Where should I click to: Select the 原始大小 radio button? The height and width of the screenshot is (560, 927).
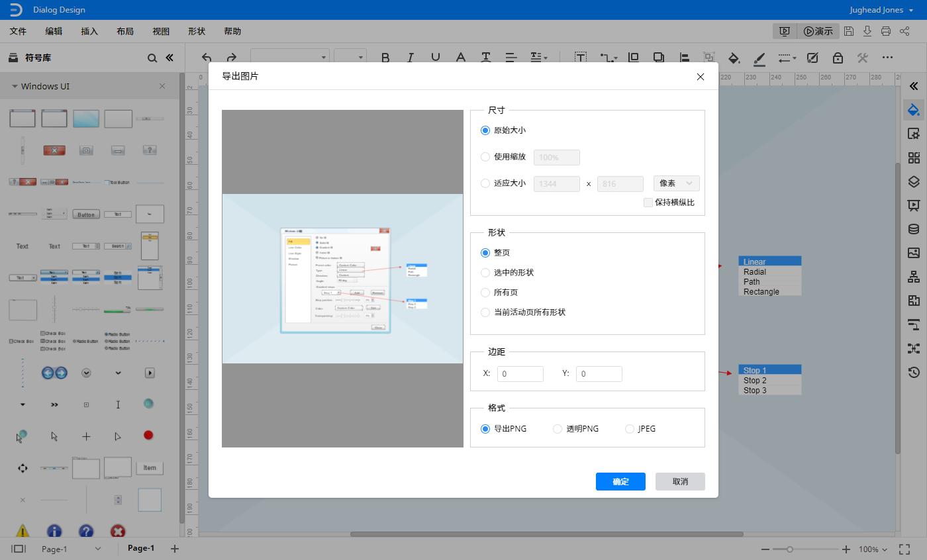[x=485, y=130]
